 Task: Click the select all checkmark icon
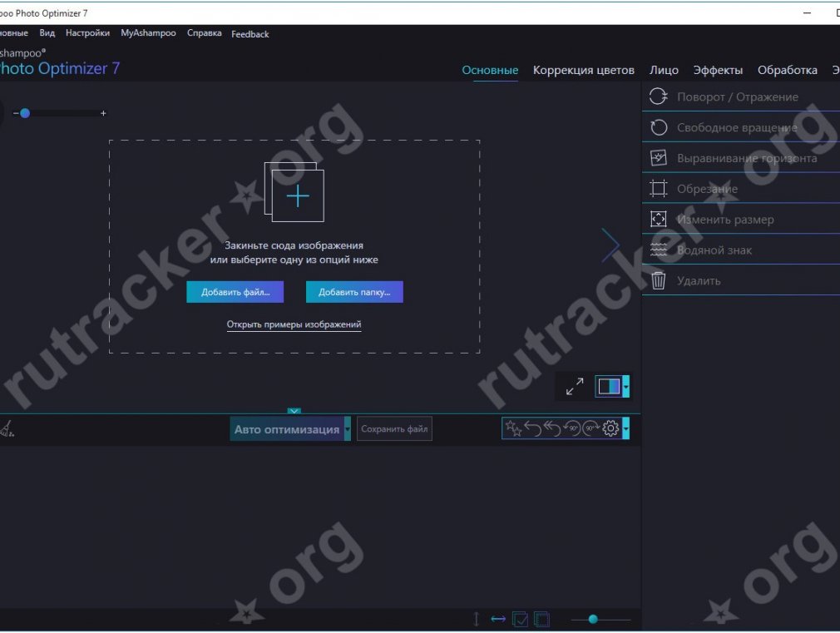[520, 620]
